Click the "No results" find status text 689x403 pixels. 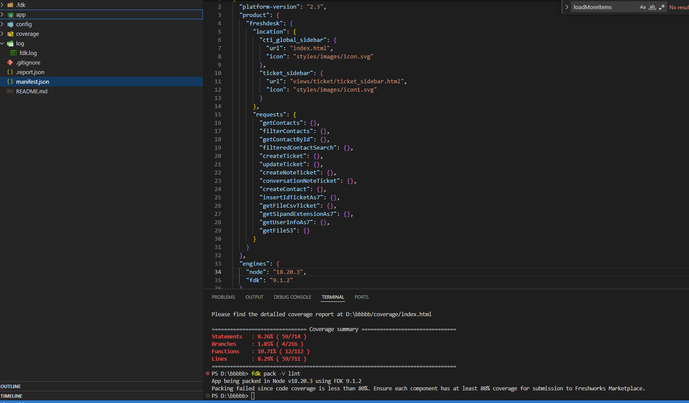(x=679, y=7)
